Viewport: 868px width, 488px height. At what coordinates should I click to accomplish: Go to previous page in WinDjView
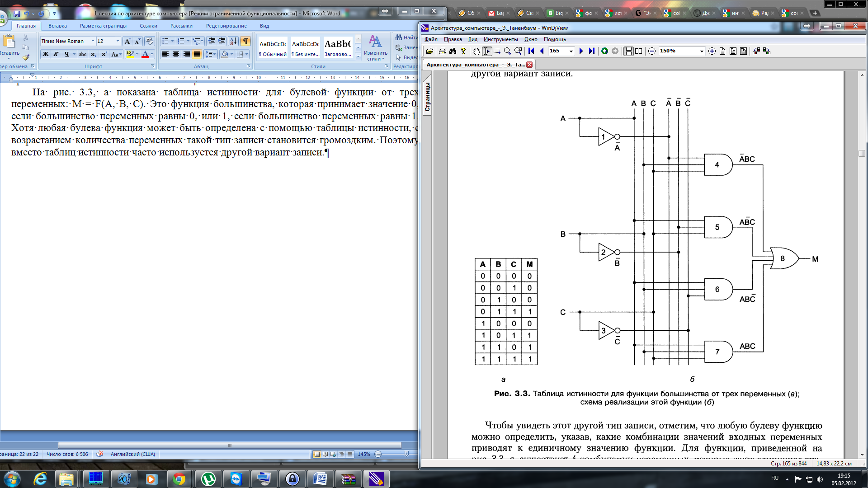542,51
